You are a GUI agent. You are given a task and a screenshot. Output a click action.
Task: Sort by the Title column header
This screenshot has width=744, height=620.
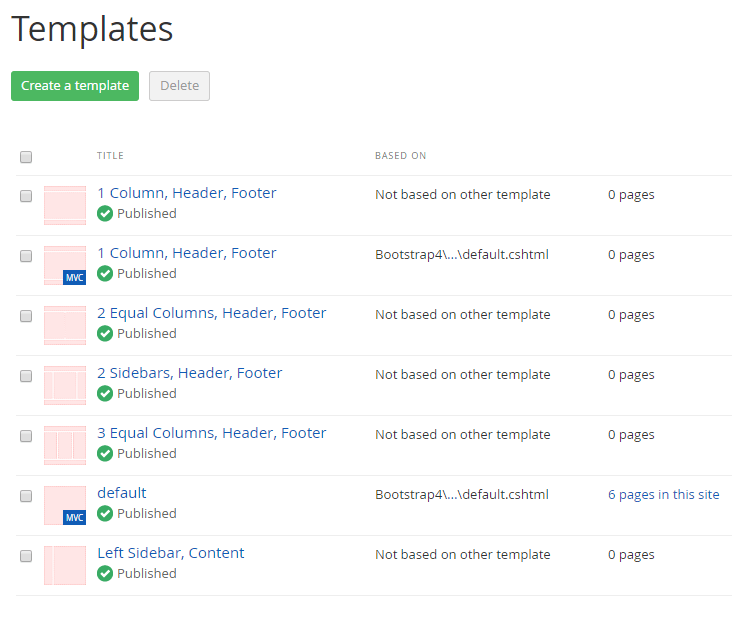tap(110, 156)
